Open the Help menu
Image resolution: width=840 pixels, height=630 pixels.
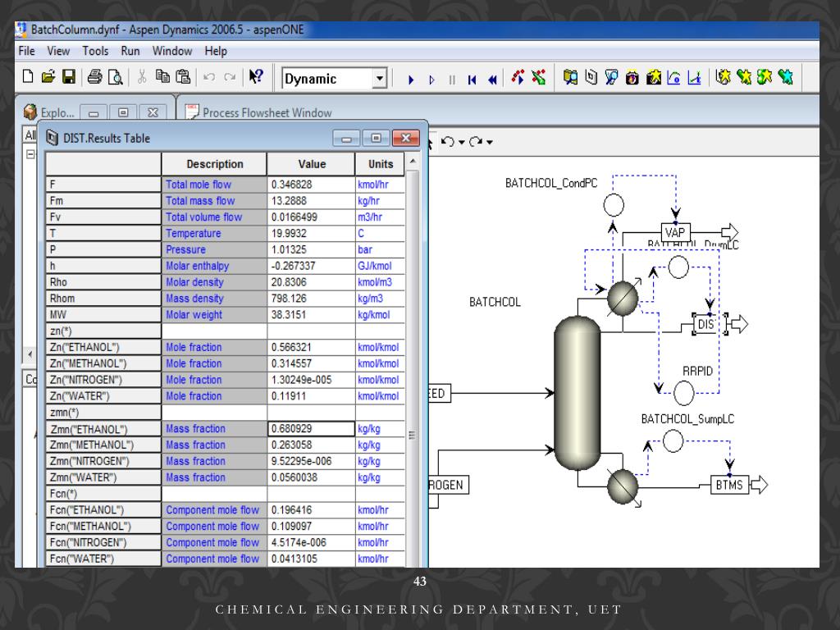coord(216,51)
